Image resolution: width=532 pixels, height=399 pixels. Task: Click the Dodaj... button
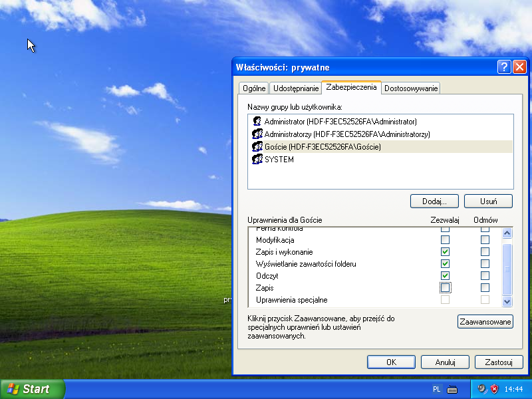[434, 201]
